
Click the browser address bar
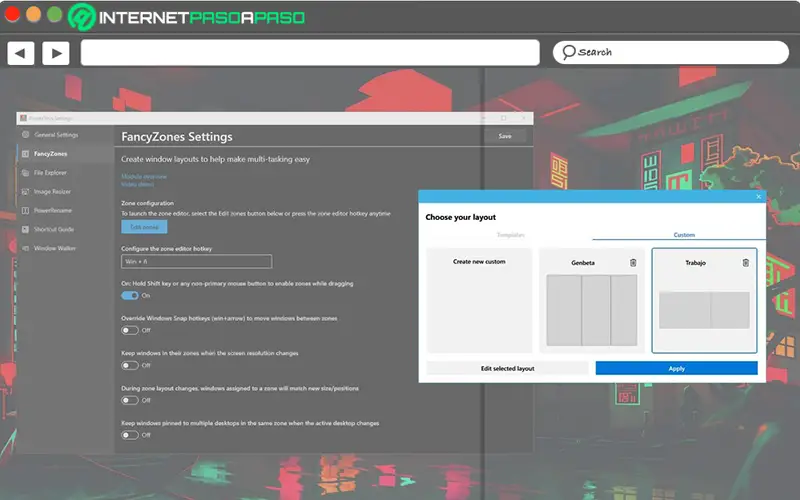pyautogui.click(x=310, y=53)
